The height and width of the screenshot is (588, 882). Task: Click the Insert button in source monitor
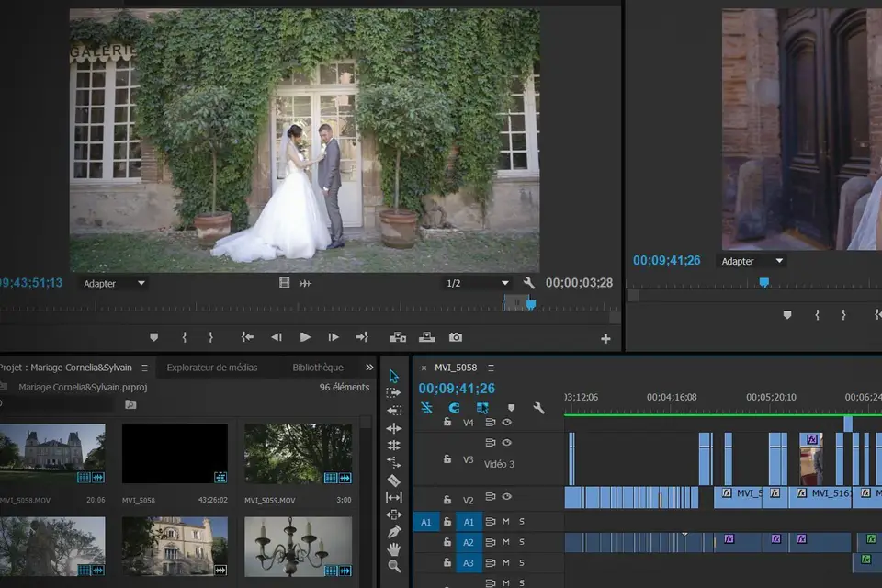tap(398, 338)
